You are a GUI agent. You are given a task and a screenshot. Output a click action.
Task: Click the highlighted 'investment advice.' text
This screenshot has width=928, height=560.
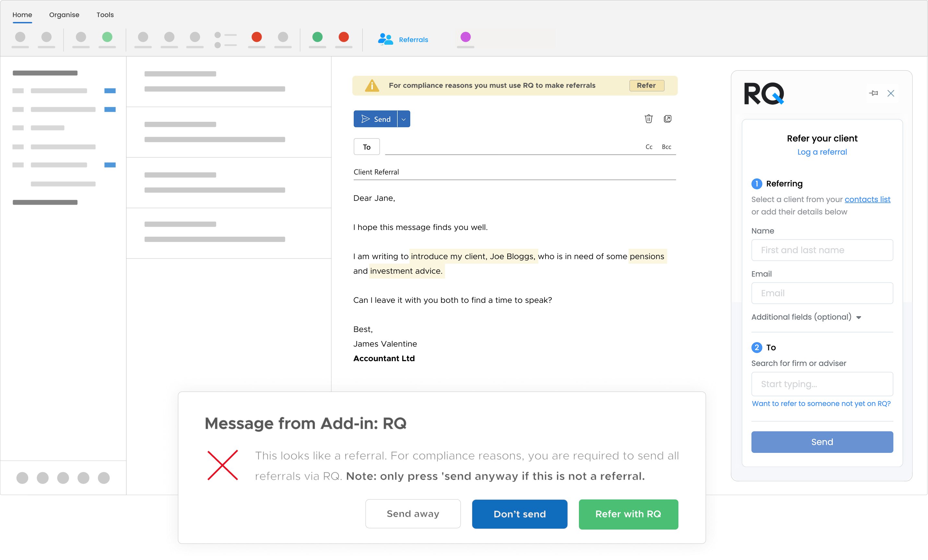[x=406, y=271]
